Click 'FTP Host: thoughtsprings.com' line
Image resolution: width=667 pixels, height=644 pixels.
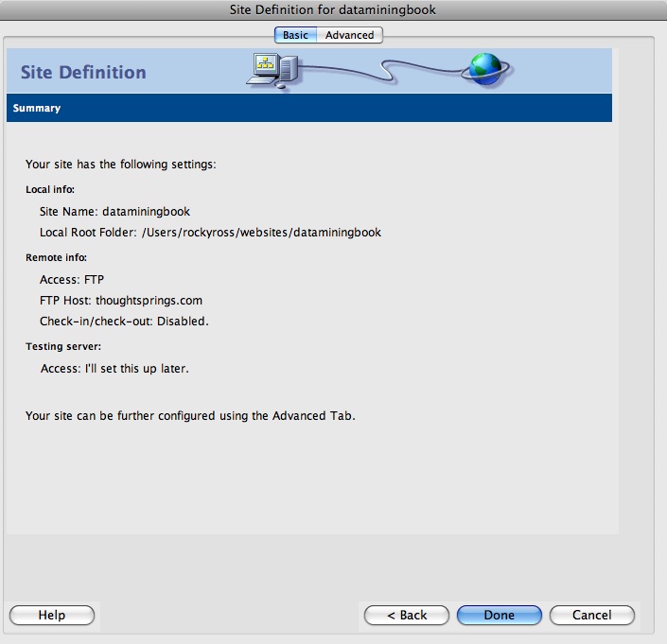121,301
